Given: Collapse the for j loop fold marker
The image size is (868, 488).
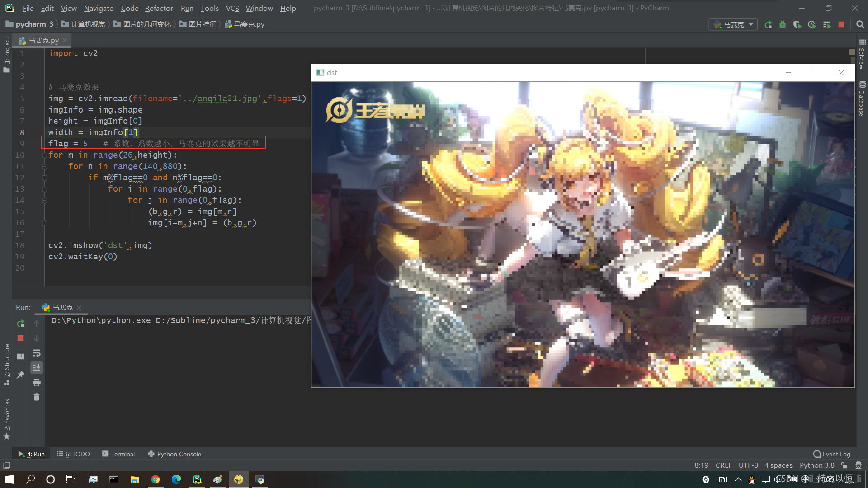Looking at the screenshot, I should click(45, 200).
